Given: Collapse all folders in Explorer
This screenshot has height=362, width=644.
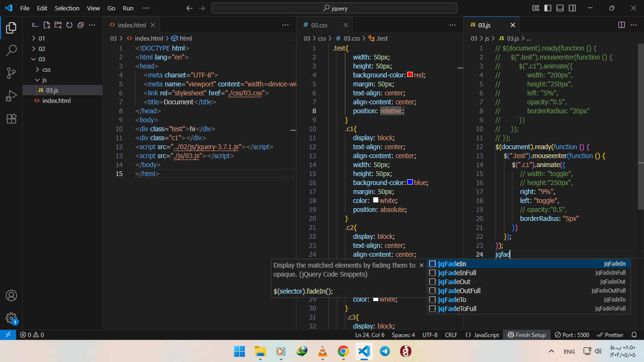Looking at the screenshot, I should tap(81, 25).
